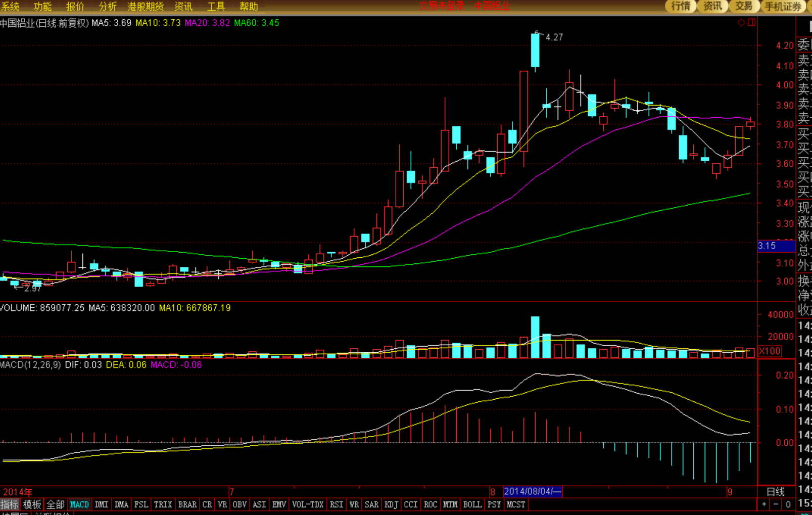Switch to VOL-TDX indicator
The image size is (812, 515).
coord(308,504)
